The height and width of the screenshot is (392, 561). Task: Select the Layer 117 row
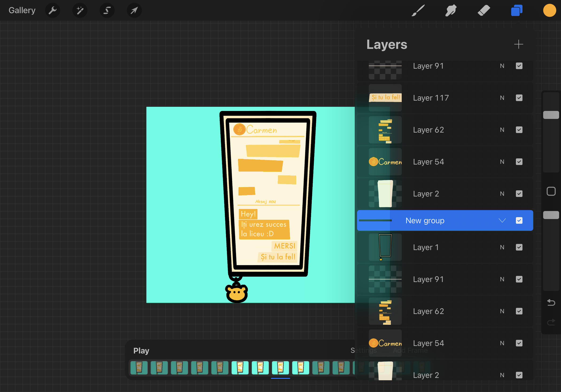pyautogui.click(x=445, y=98)
